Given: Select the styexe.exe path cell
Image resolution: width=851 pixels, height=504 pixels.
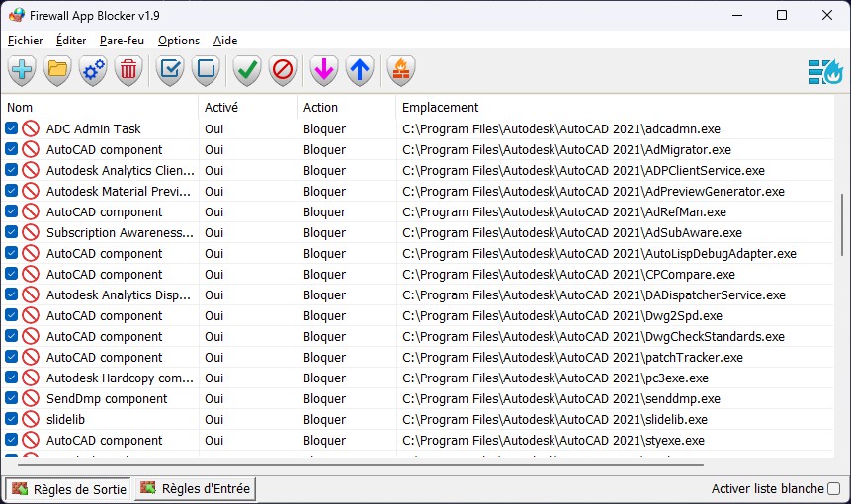Looking at the screenshot, I should (553, 441).
